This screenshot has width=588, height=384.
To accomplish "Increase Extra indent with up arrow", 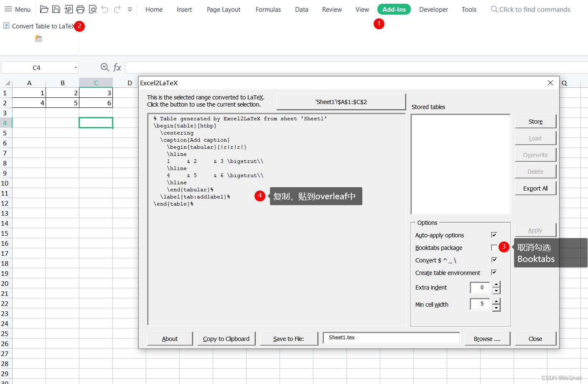I will click(x=496, y=285).
